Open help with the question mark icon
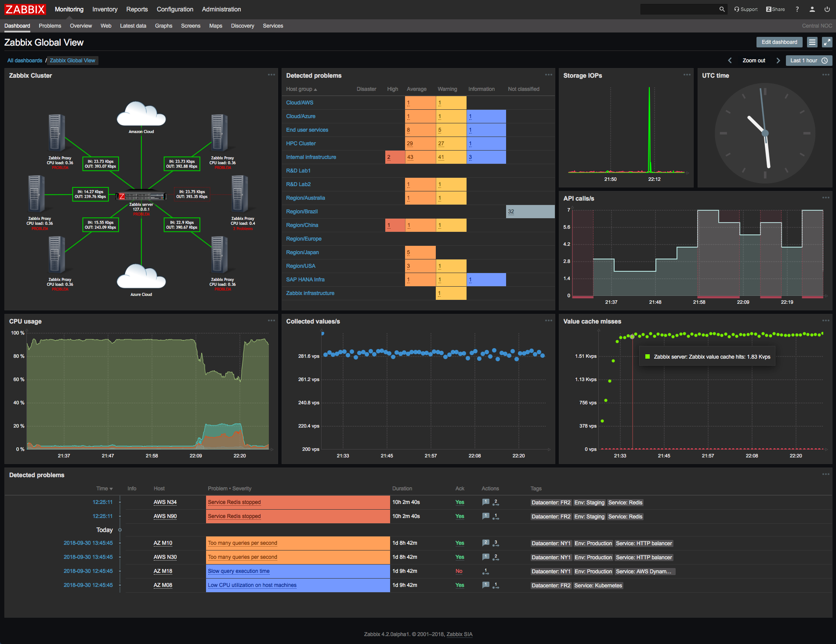The image size is (836, 644). (797, 9)
